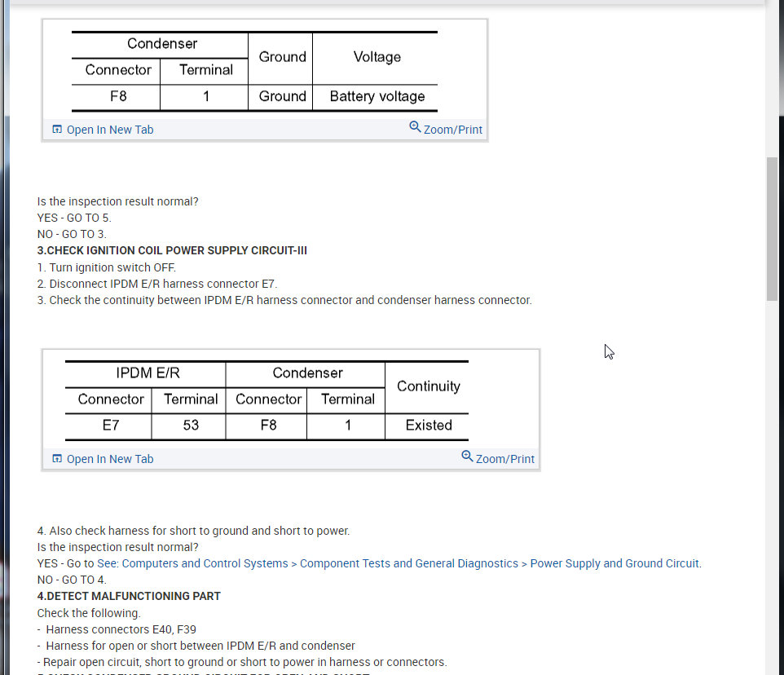Click heading 4.DETECT MALFUNCTIONING PART
Screen dimensions: 784x675
pyautogui.click(x=129, y=596)
